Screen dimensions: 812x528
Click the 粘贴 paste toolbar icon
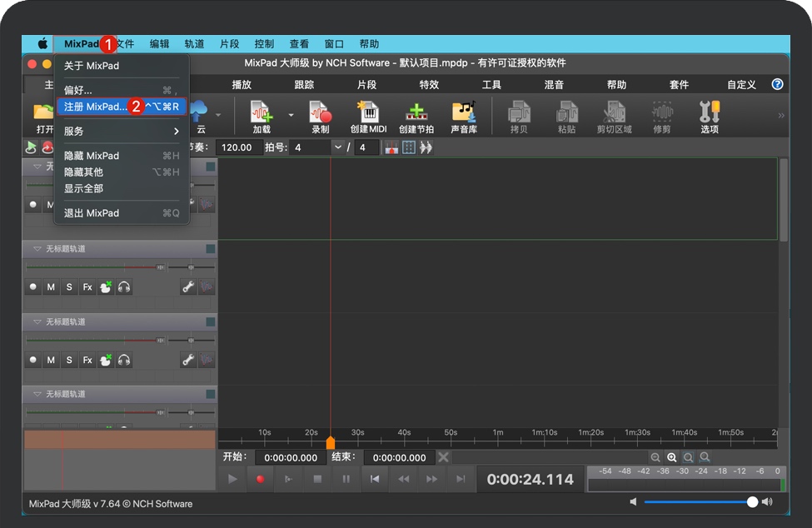(x=566, y=117)
